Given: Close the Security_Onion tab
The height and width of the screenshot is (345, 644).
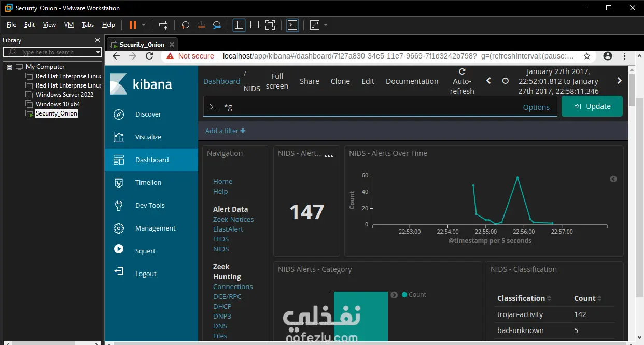Looking at the screenshot, I should click(x=172, y=44).
